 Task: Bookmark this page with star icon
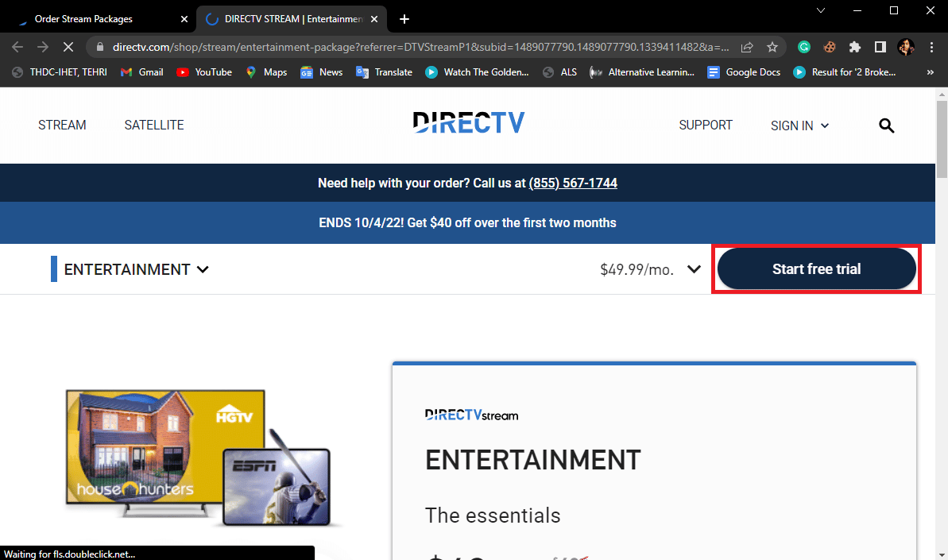coord(772,47)
